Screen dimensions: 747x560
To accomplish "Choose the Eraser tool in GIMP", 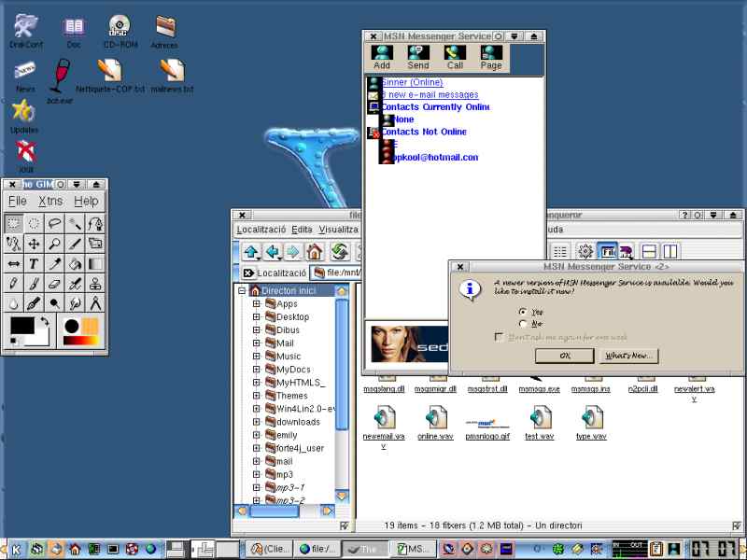I will (54, 284).
